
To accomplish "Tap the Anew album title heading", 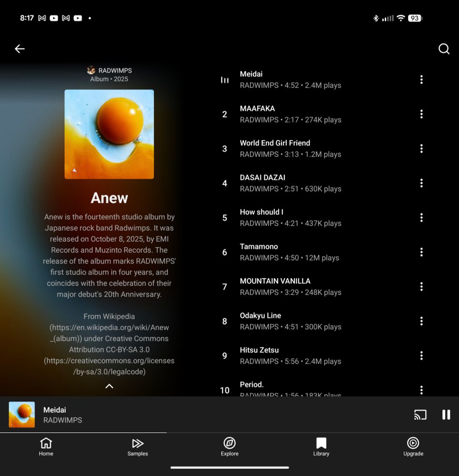I will click(109, 198).
